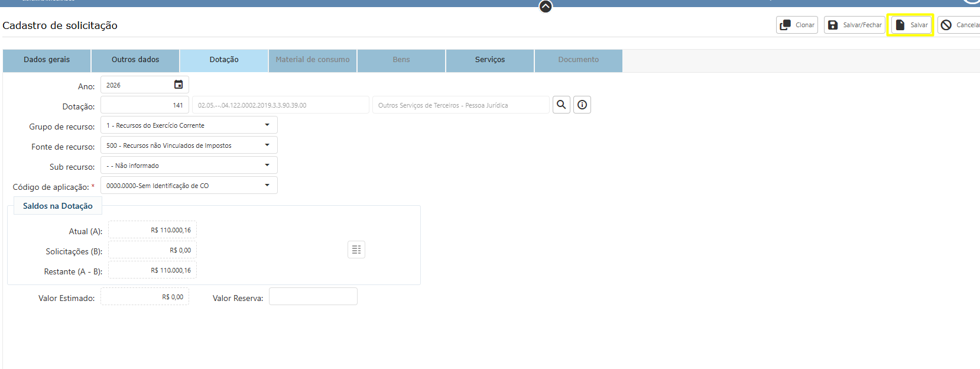
Task: Click the list details icon in Saldos na Dotação
Action: click(356, 250)
